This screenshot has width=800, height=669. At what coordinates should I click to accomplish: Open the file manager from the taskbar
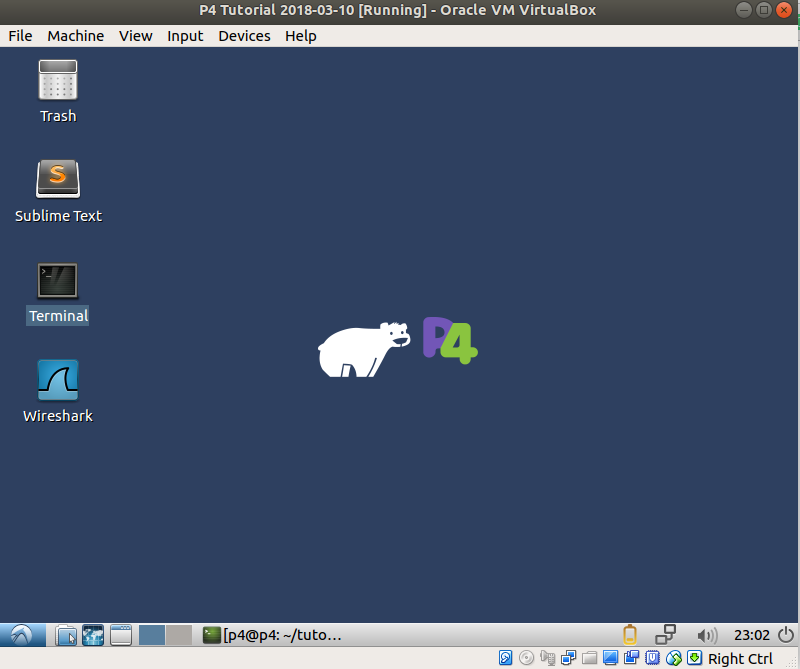pyautogui.click(x=66, y=634)
